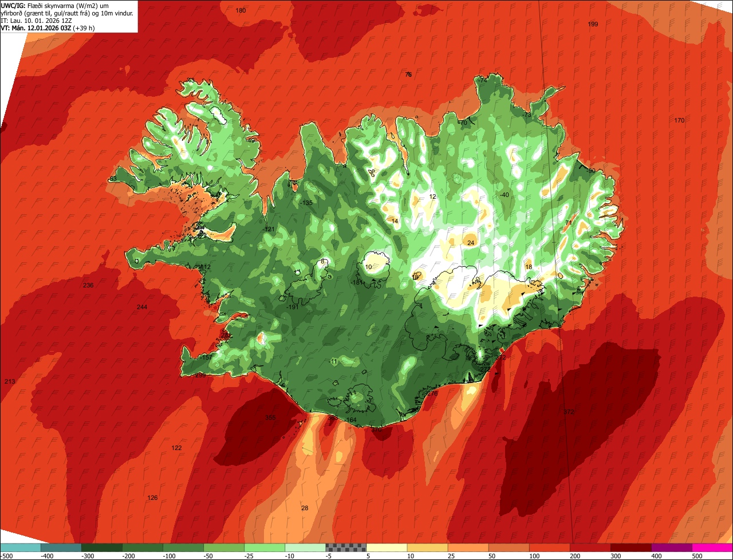Click the '-191' value in southwest Iceland
733x560 pixels.
293,307
